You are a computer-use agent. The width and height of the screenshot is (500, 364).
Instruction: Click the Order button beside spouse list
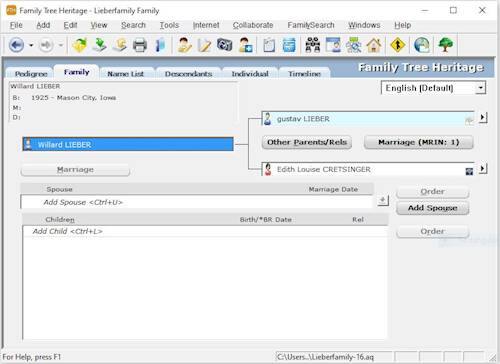point(433,192)
